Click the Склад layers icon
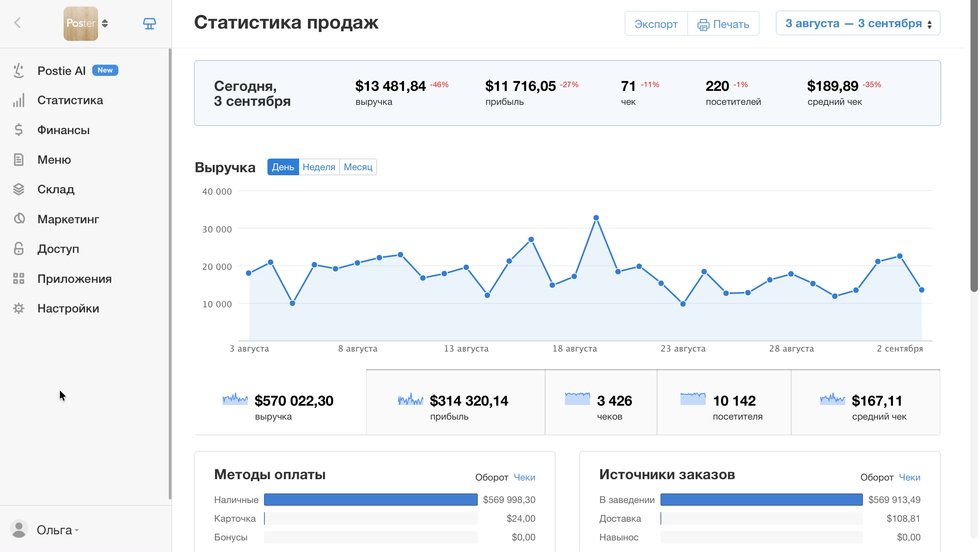 pos(19,190)
